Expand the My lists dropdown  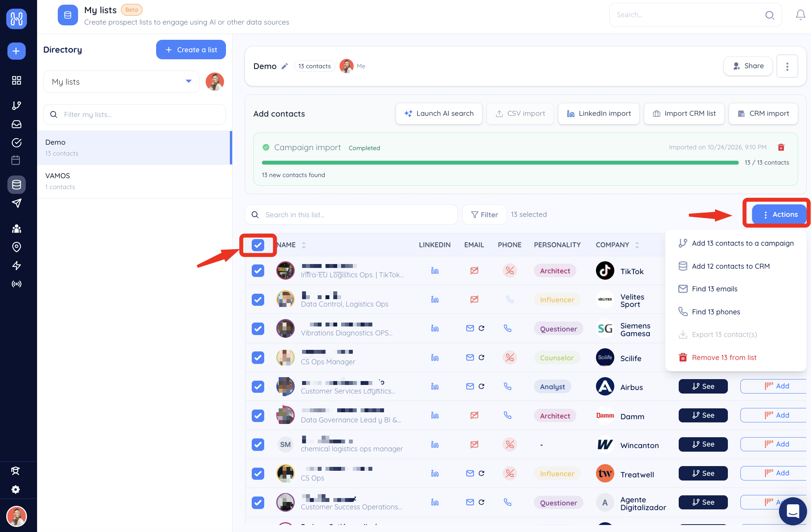pyautogui.click(x=121, y=82)
